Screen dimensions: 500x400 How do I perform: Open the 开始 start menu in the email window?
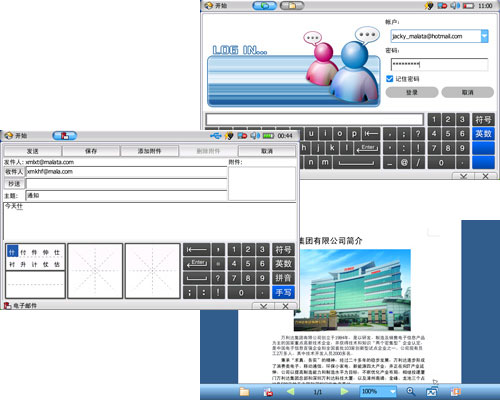(16, 136)
